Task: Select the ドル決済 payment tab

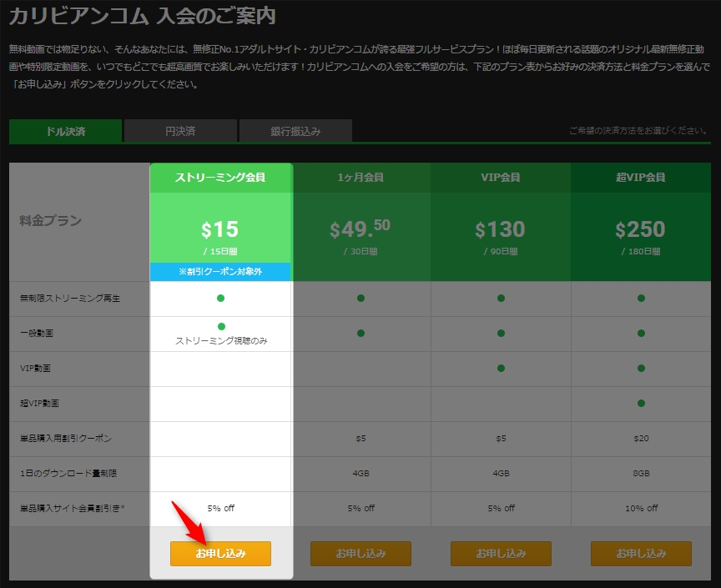Action: (x=65, y=131)
